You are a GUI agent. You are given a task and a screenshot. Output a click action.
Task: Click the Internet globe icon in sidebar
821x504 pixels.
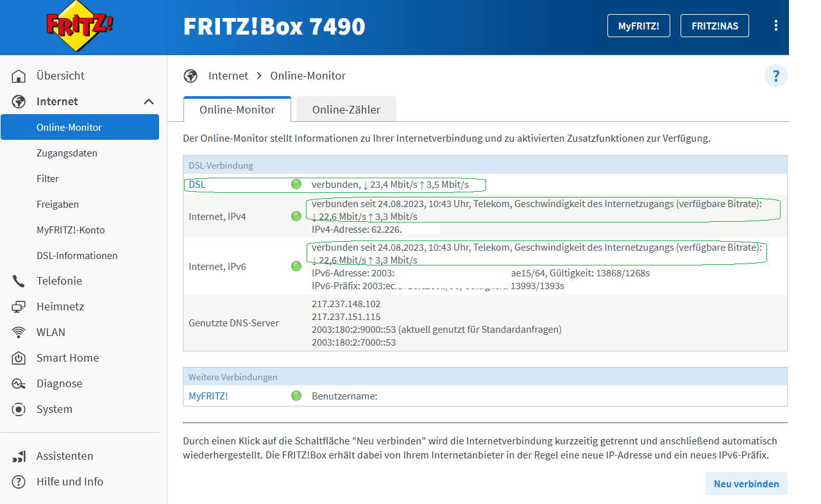coord(19,101)
